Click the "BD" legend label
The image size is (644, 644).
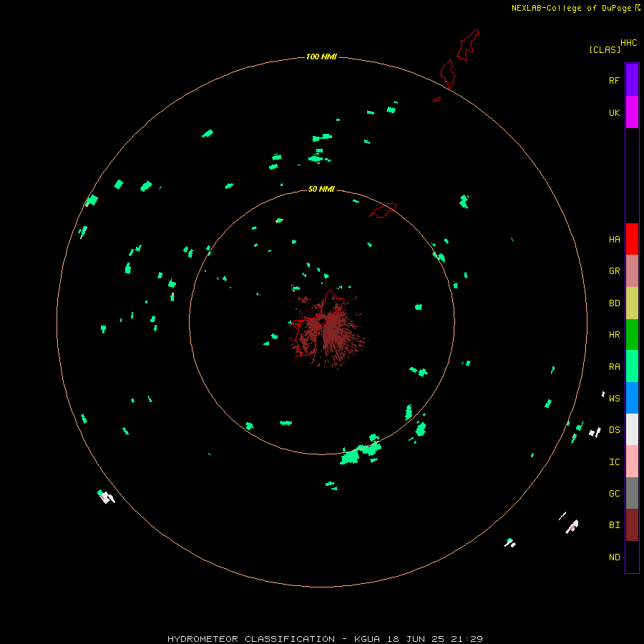(x=614, y=303)
